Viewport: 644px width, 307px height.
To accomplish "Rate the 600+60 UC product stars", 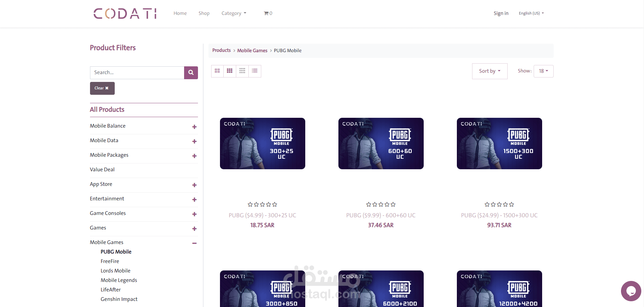I will point(381,204).
